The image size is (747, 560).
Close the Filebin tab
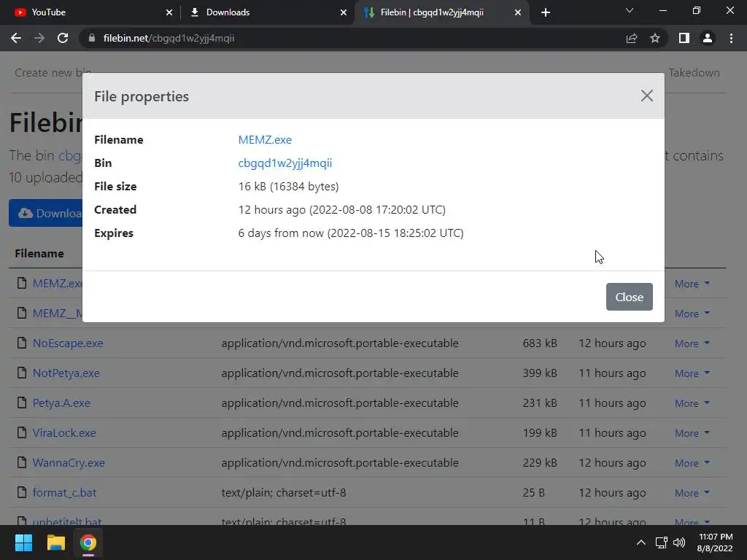point(518,12)
